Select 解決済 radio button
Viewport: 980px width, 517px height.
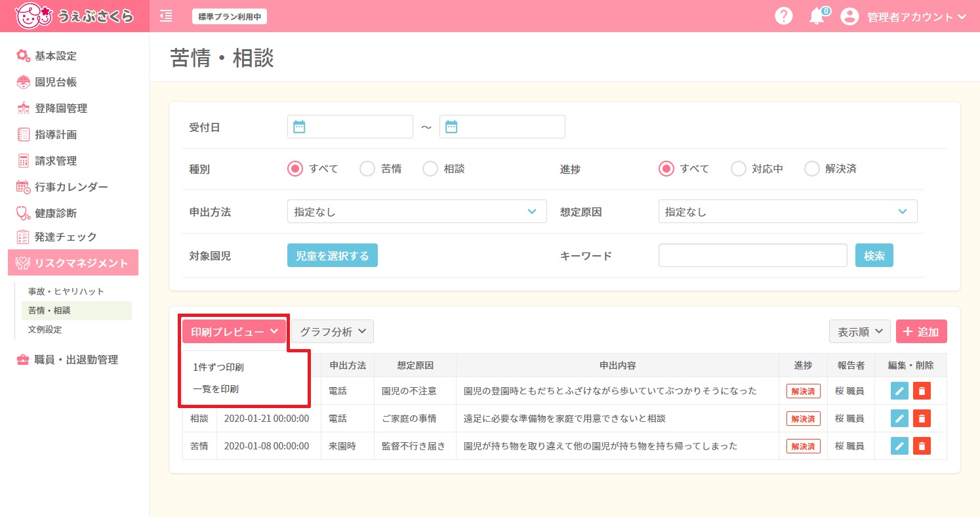point(812,169)
